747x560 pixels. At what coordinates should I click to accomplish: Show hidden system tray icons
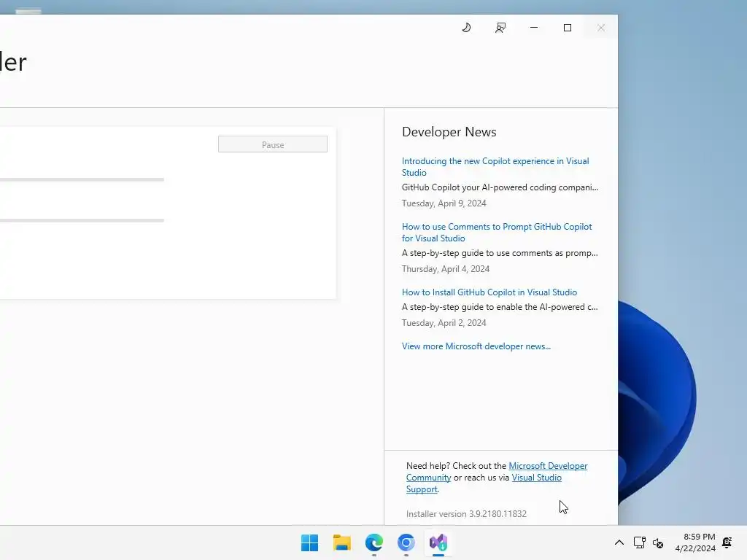pyautogui.click(x=619, y=542)
